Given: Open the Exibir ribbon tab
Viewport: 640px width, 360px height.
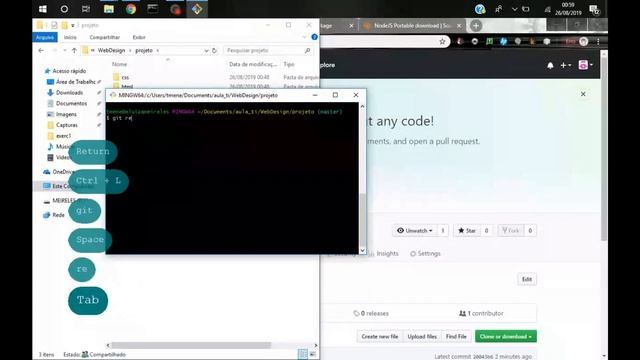Looking at the screenshot, I should click(139, 37).
